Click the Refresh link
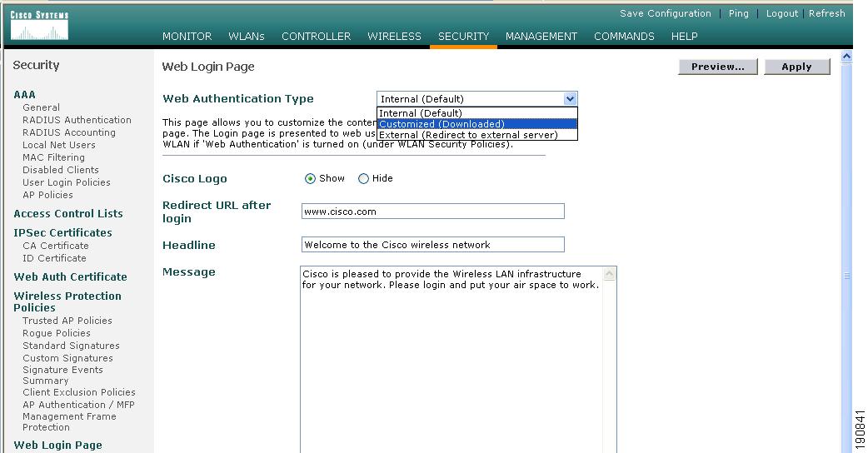This screenshot has height=453, width=868. (827, 13)
